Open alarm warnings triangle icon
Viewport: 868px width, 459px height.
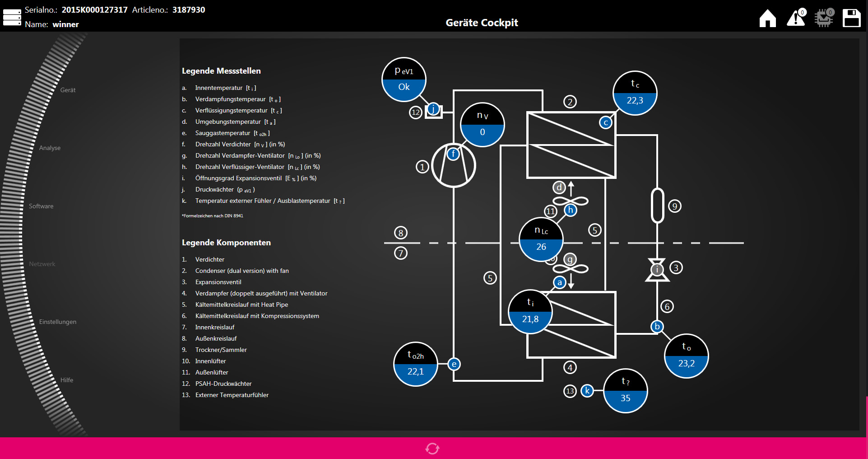[796, 18]
